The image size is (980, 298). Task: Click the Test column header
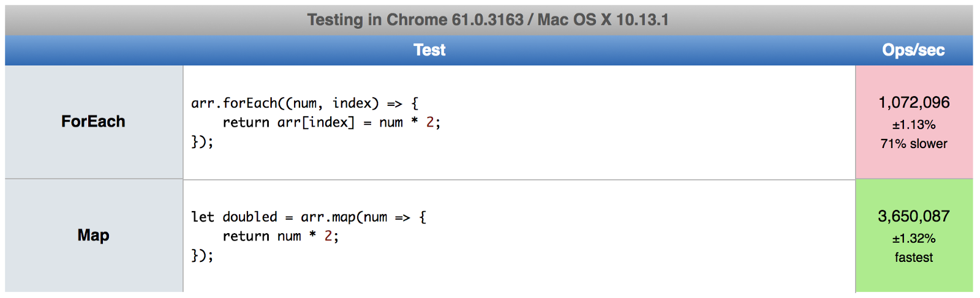[429, 50]
